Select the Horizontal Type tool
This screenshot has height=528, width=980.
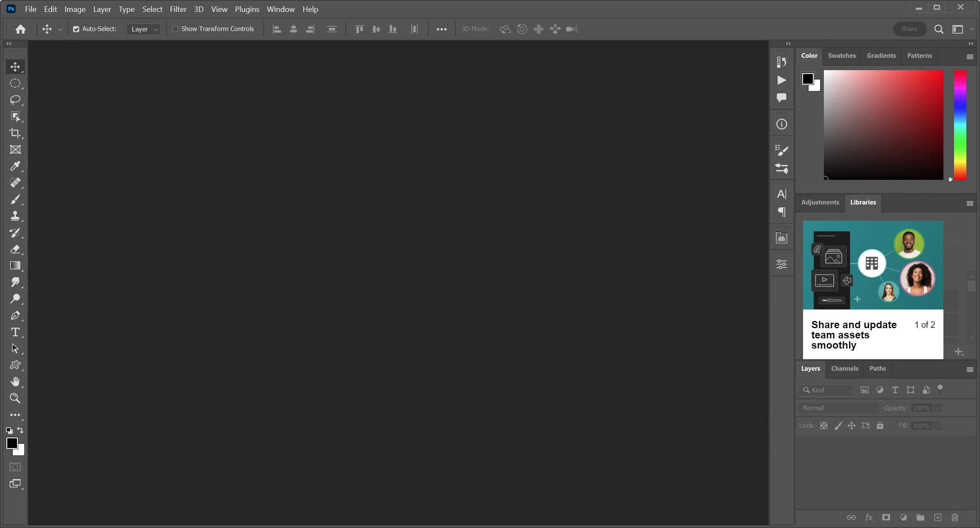pos(15,332)
